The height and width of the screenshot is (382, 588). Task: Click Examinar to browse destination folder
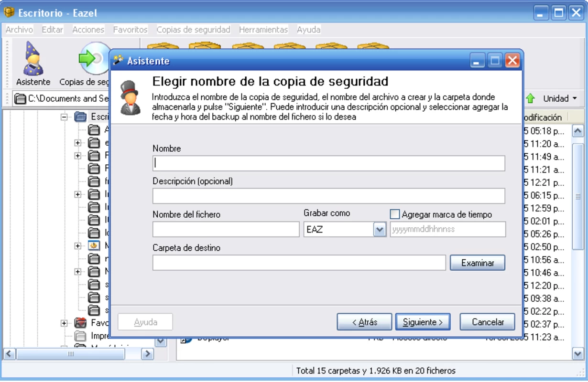478,263
